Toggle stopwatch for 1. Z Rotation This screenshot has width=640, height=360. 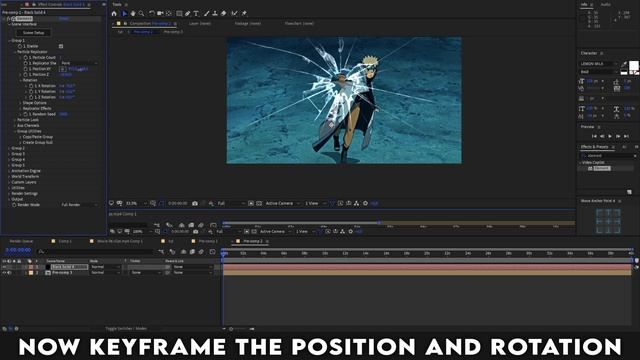(x=31, y=97)
